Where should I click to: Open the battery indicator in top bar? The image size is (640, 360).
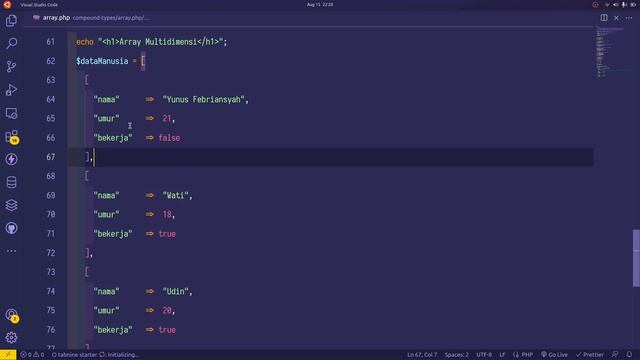tap(633, 4)
